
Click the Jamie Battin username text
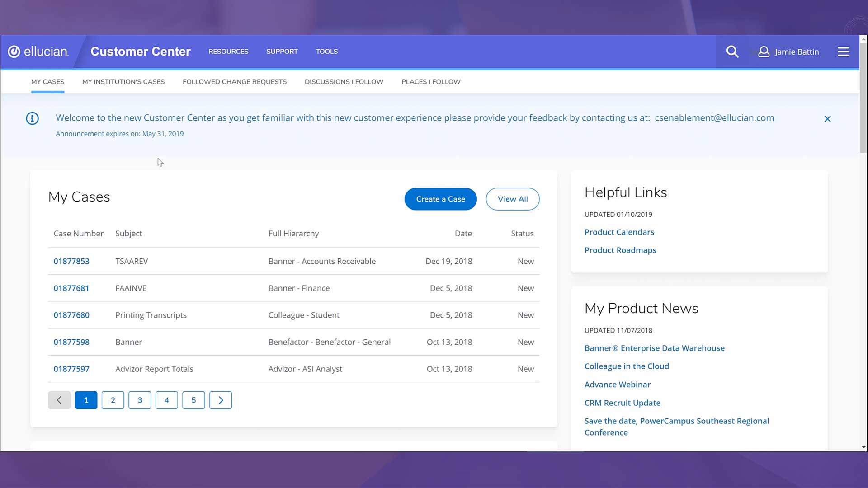coord(797,52)
